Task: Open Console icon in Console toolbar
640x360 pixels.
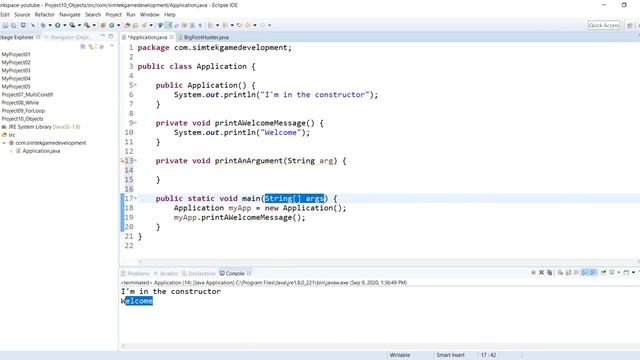Action: (x=626, y=272)
